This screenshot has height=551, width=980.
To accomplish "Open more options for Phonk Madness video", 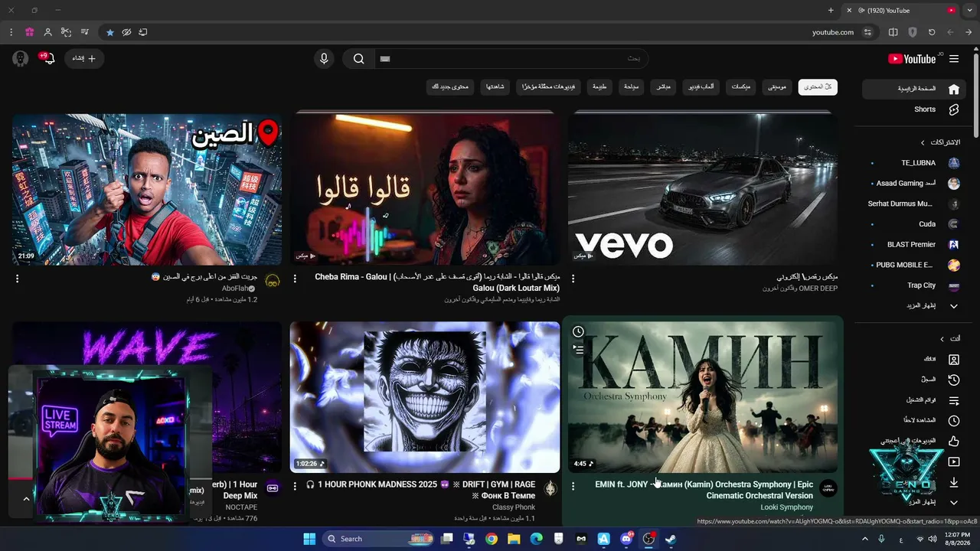I will click(295, 487).
